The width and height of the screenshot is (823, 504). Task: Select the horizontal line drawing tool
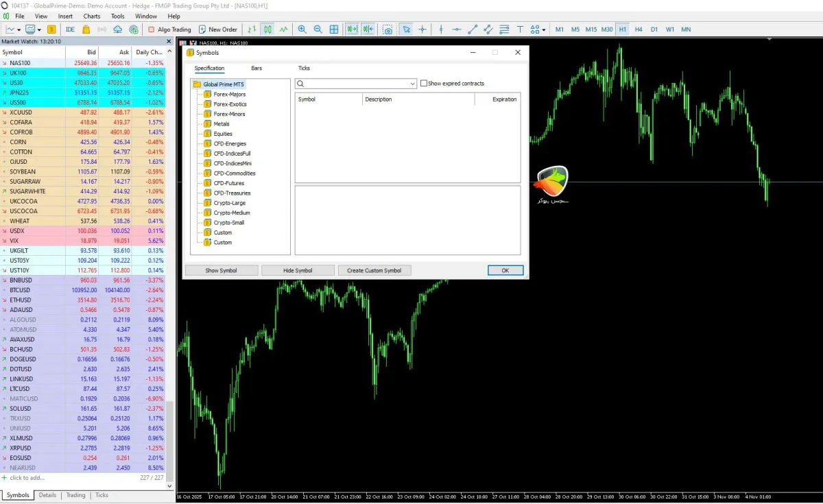[457, 29]
